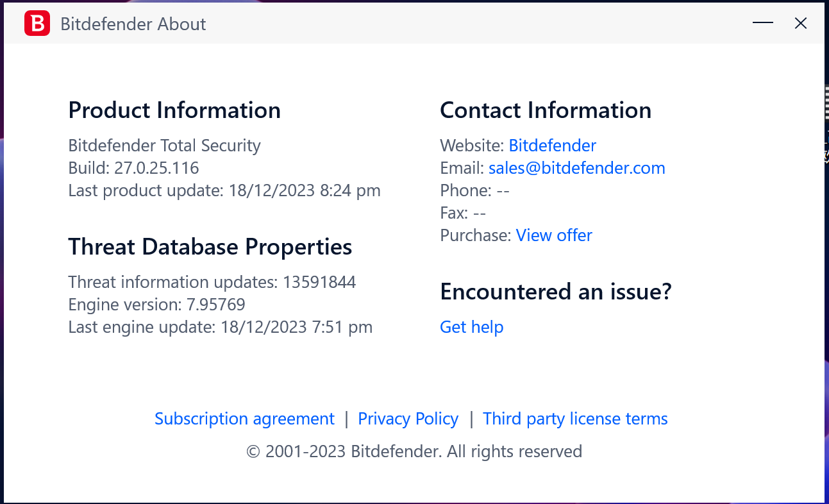This screenshot has width=829, height=504.
Task: Open the Bitdefender website link
Action: (552, 146)
